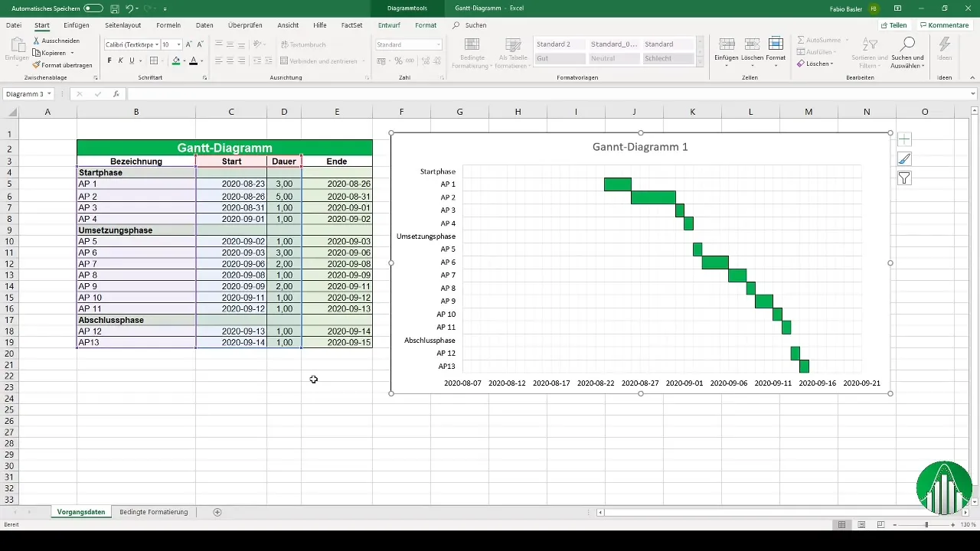
Task: Open the Kommentare button
Action: point(945,25)
